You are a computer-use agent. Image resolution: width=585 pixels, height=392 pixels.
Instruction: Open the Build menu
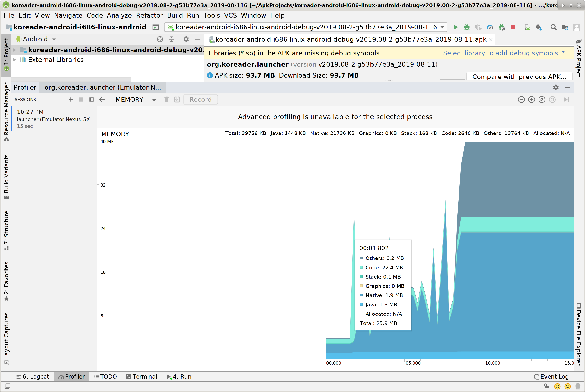[x=175, y=15]
